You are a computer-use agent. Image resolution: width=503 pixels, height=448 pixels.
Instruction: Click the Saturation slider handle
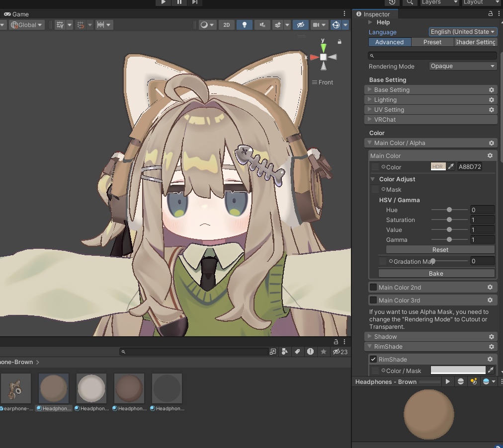pyautogui.click(x=449, y=220)
